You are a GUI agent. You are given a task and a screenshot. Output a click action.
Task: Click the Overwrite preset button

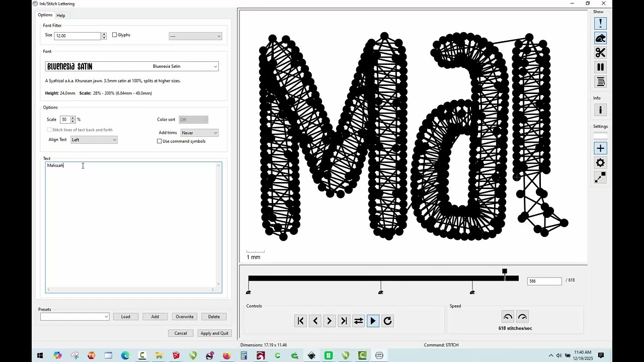pos(185,317)
